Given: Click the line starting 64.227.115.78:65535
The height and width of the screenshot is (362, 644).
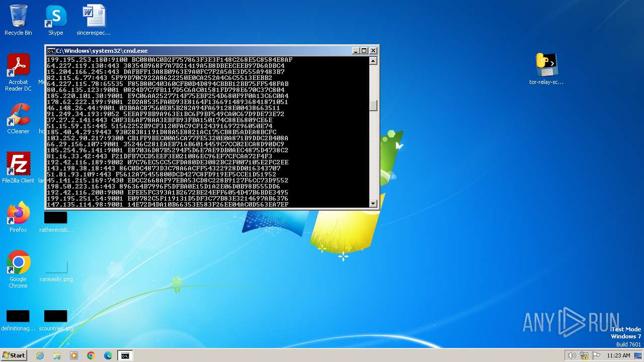Looking at the screenshot, I should click(x=168, y=84).
